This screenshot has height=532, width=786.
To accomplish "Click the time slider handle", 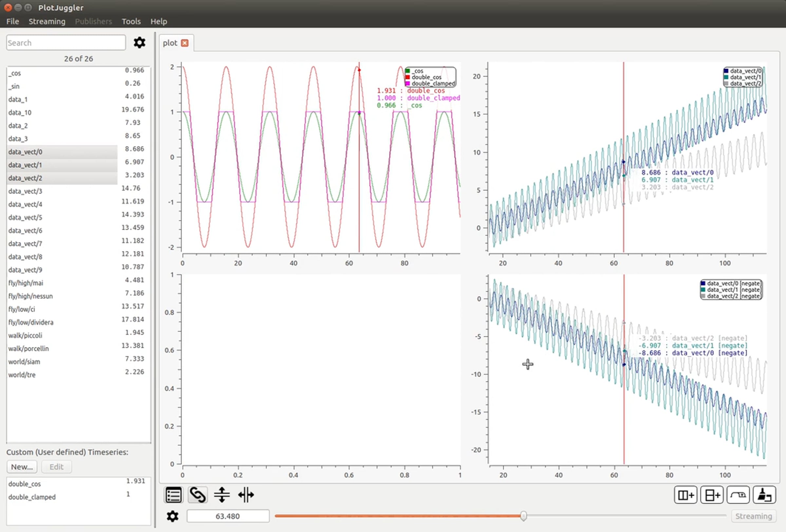I will [x=524, y=516].
